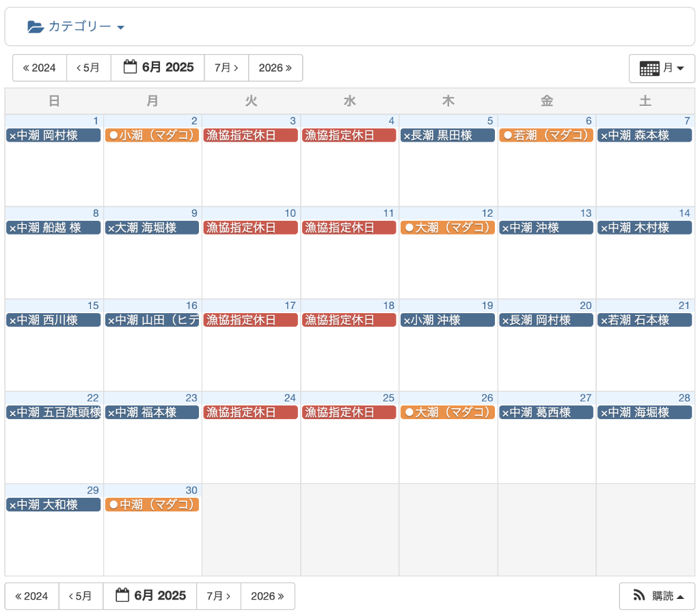The width and height of the screenshot is (700, 614).
Task: Select the 若潮（マダコ）event on June 6
Action: (x=546, y=135)
